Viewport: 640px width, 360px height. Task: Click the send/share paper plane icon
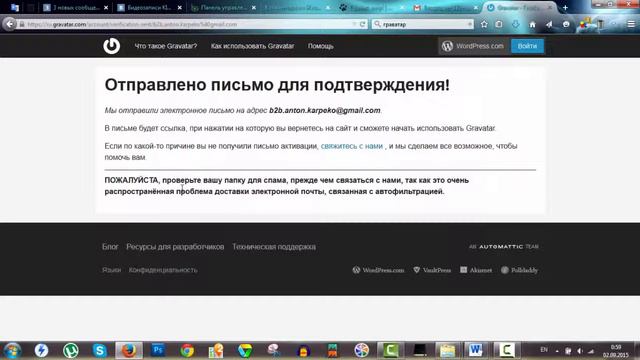coord(549,24)
